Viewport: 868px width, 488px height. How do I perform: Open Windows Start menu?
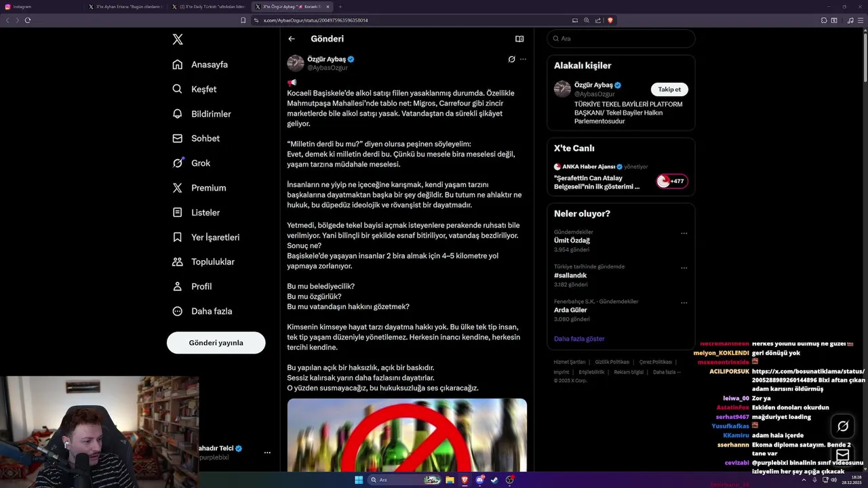pos(359,480)
